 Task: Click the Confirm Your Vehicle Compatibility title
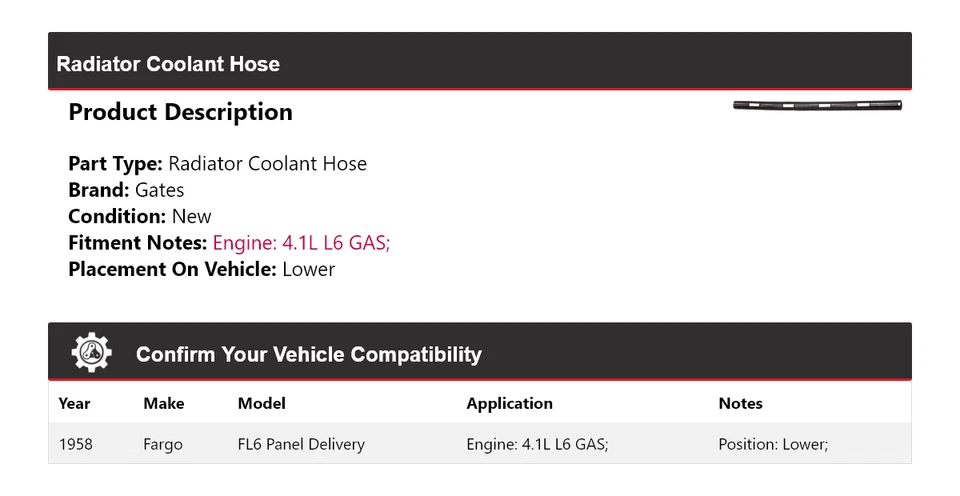coord(308,355)
